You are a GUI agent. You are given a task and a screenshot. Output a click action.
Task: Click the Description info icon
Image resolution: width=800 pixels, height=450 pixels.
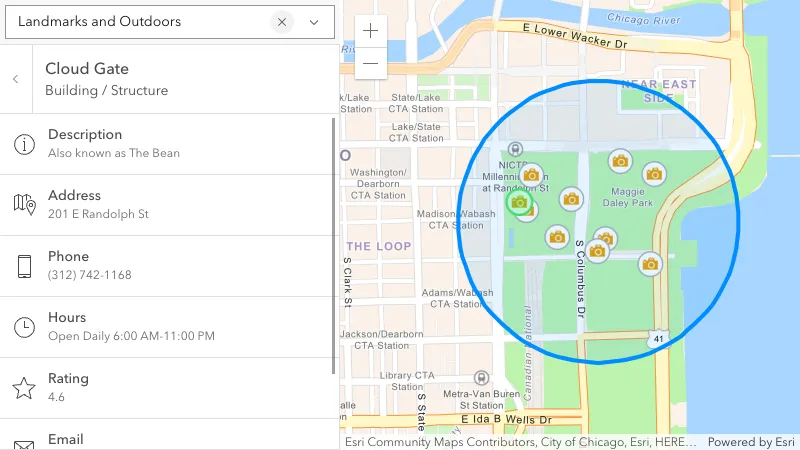[x=25, y=143]
